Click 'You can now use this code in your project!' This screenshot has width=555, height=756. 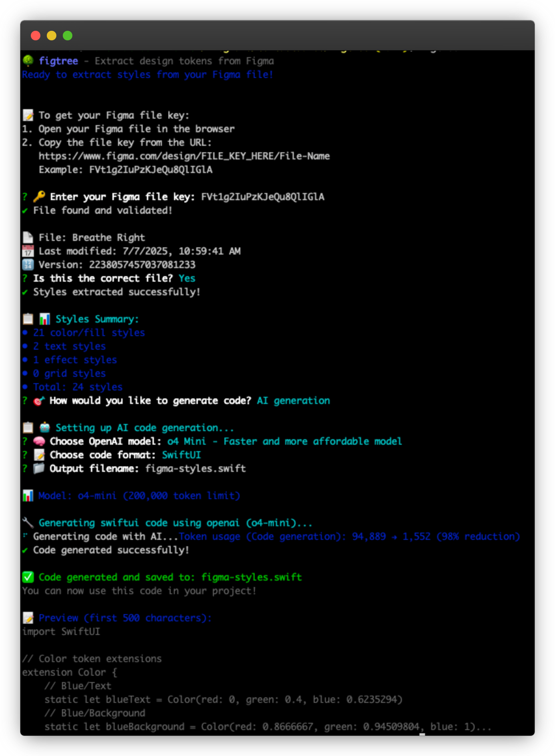(x=139, y=591)
